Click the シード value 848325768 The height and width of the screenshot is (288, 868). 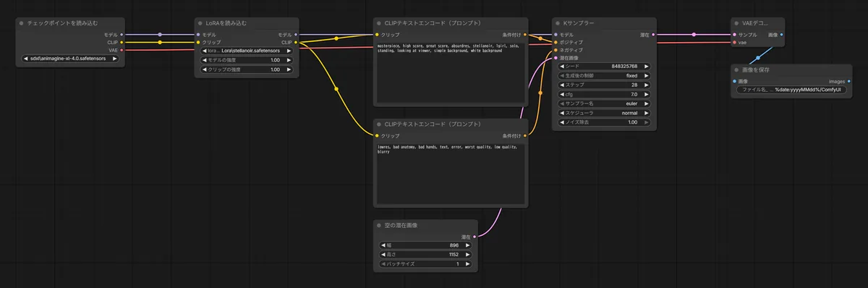[x=624, y=66]
